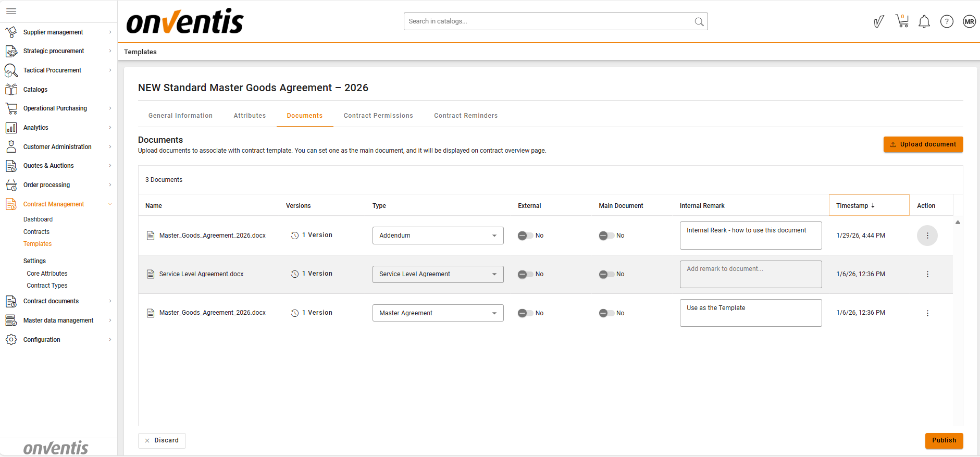Click the notifications bell icon
This screenshot has width=980, height=457.
[924, 22]
